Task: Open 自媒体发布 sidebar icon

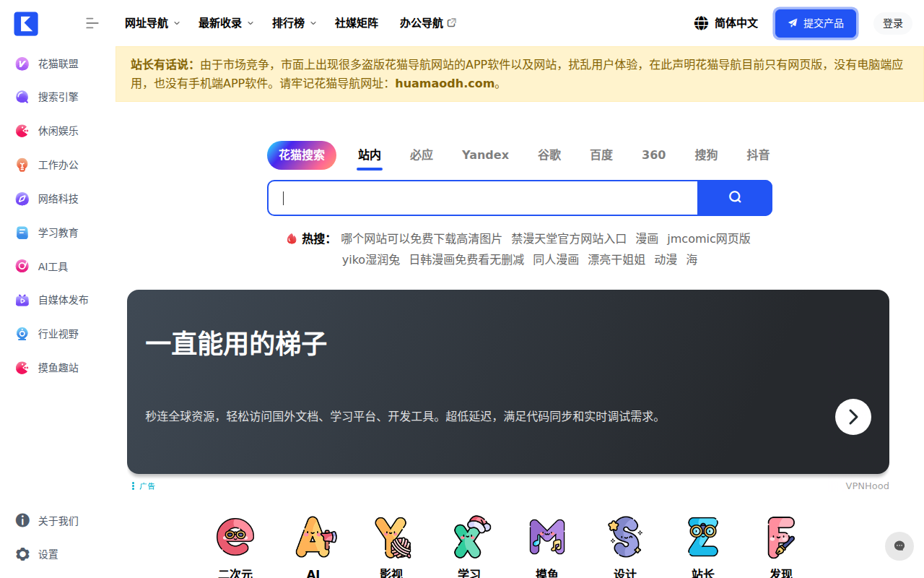Action: click(22, 300)
